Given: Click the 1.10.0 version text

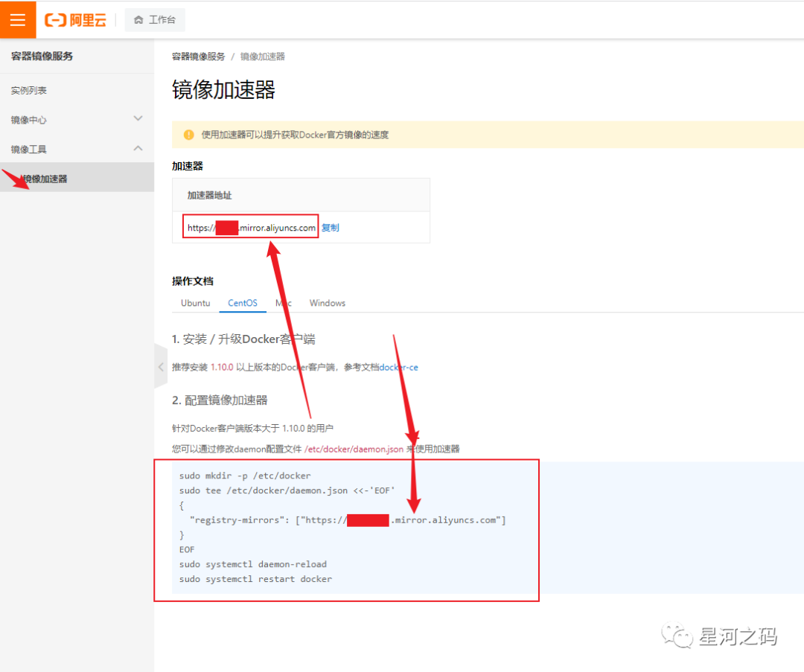Looking at the screenshot, I should point(222,367).
